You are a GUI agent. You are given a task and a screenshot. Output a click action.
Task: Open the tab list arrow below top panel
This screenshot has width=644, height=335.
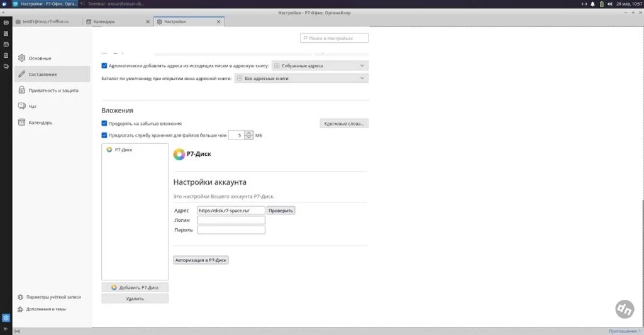click(3, 13)
